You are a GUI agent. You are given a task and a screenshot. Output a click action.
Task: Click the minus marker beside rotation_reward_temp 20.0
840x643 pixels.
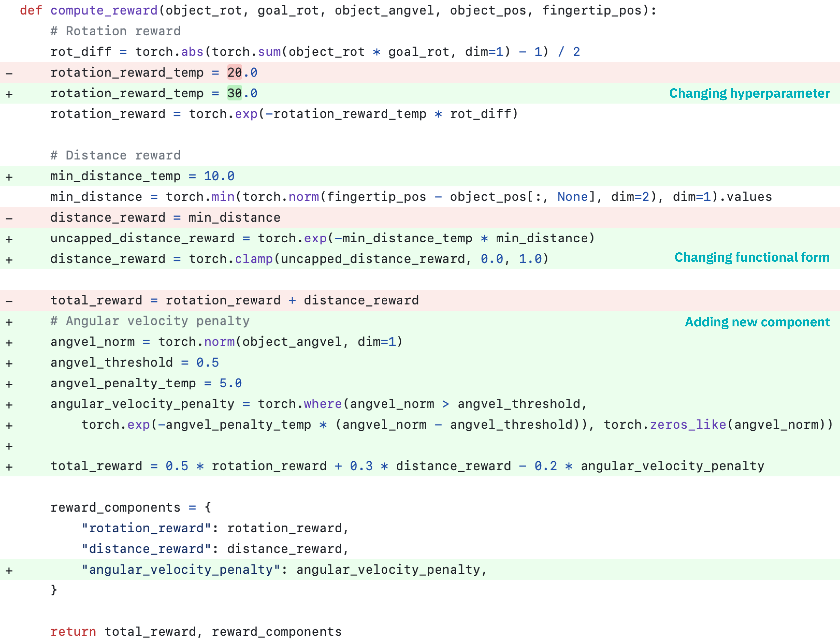pos(9,73)
